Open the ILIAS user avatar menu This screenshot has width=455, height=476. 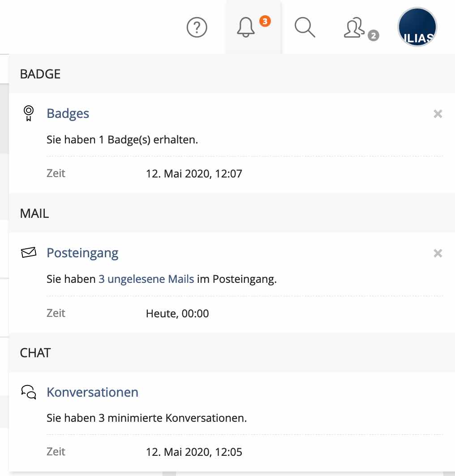pos(417,28)
